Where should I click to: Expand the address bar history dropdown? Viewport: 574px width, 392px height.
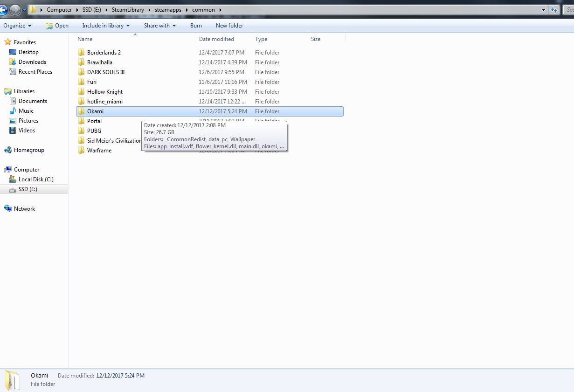click(x=544, y=10)
